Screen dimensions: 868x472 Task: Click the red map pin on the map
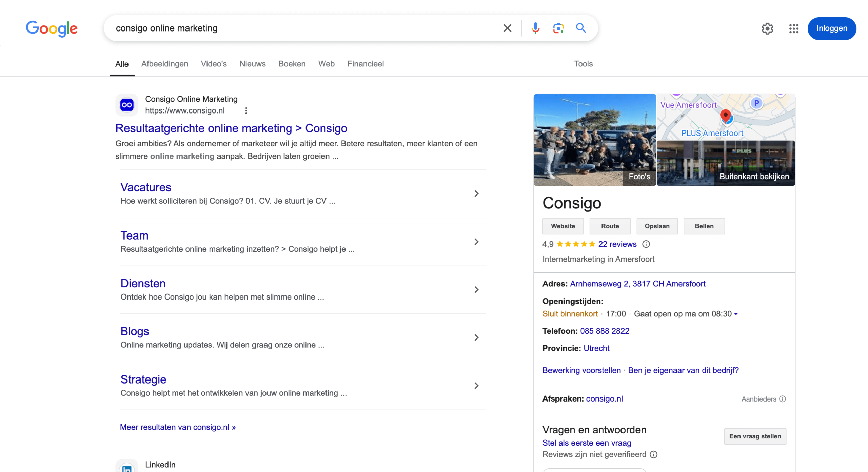pos(725,116)
